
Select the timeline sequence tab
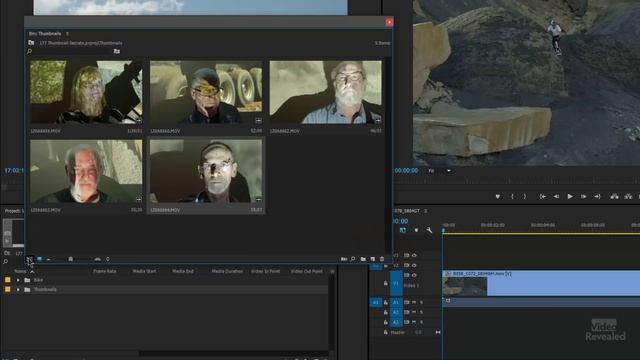coord(407,211)
